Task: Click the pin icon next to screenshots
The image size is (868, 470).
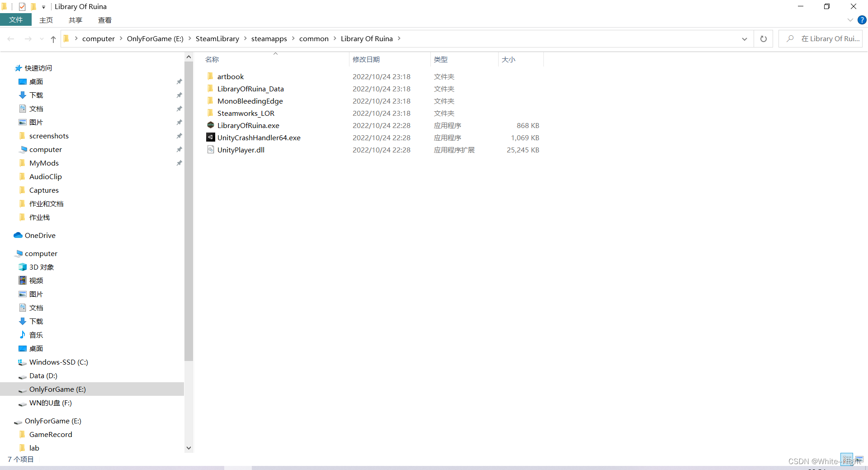Action: (x=179, y=136)
